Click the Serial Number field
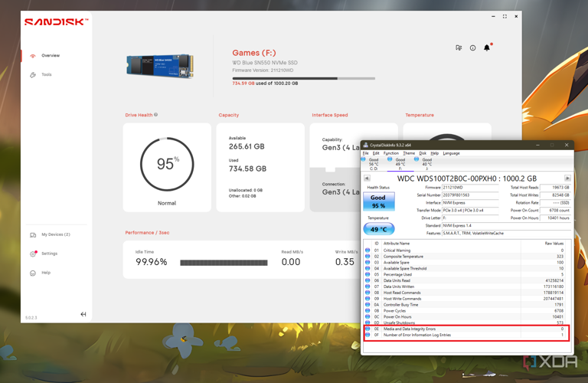This screenshot has width=588, height=383. pyautogui.click(x=470, y=195)
